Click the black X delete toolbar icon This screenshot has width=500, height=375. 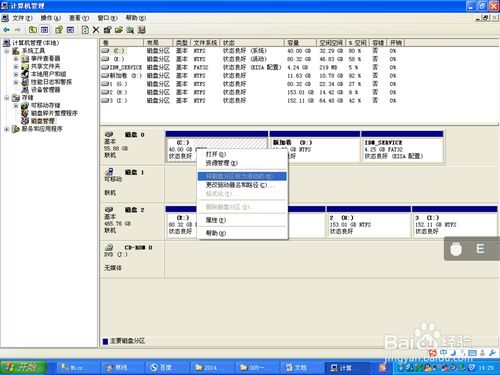(x=96, y=30)
